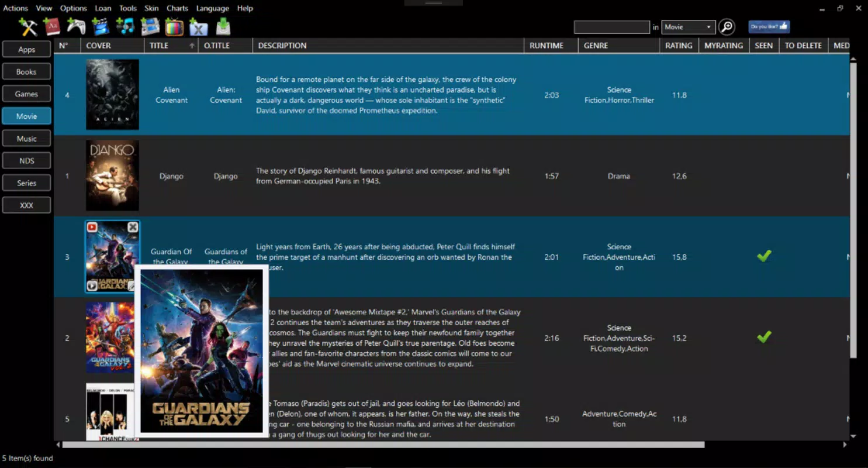Switch to the XXX category
Image resolution: width=868 pixels, height=468 pixels.
[x=26, y=205]
